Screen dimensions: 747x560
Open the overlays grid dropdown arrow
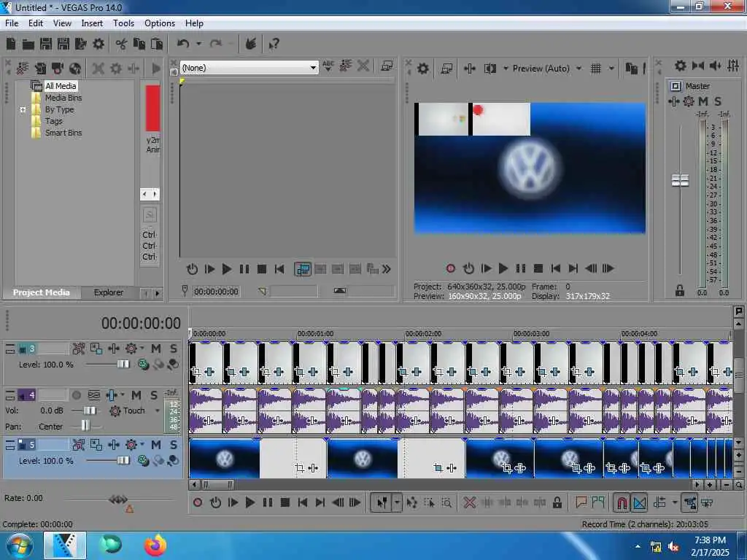pos(612,69)
